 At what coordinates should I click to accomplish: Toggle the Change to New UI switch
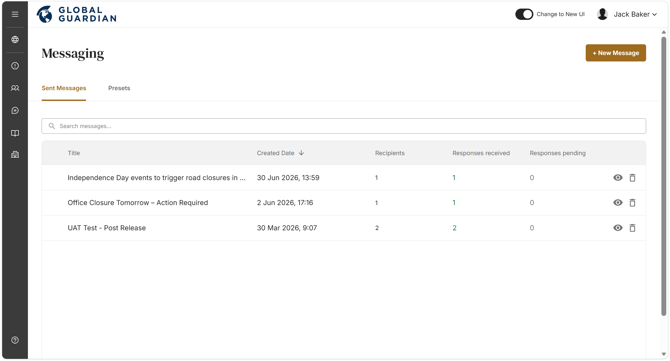click(x=524, y=14)
